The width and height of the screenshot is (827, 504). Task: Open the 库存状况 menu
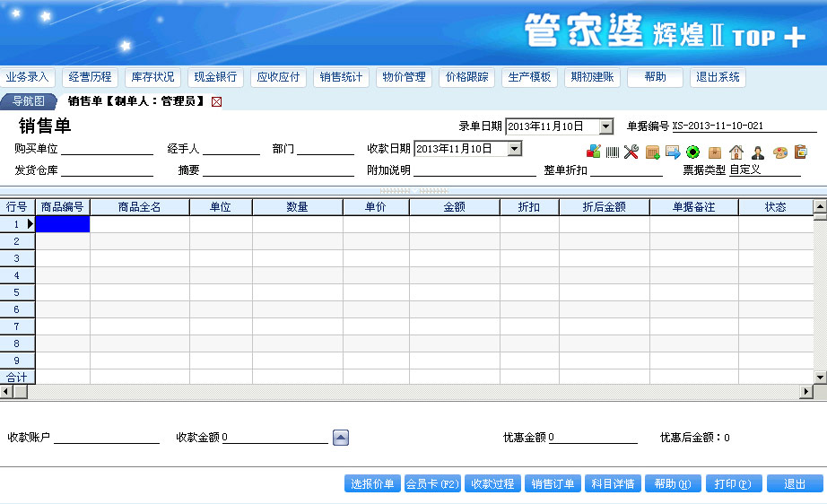(153, 77)
